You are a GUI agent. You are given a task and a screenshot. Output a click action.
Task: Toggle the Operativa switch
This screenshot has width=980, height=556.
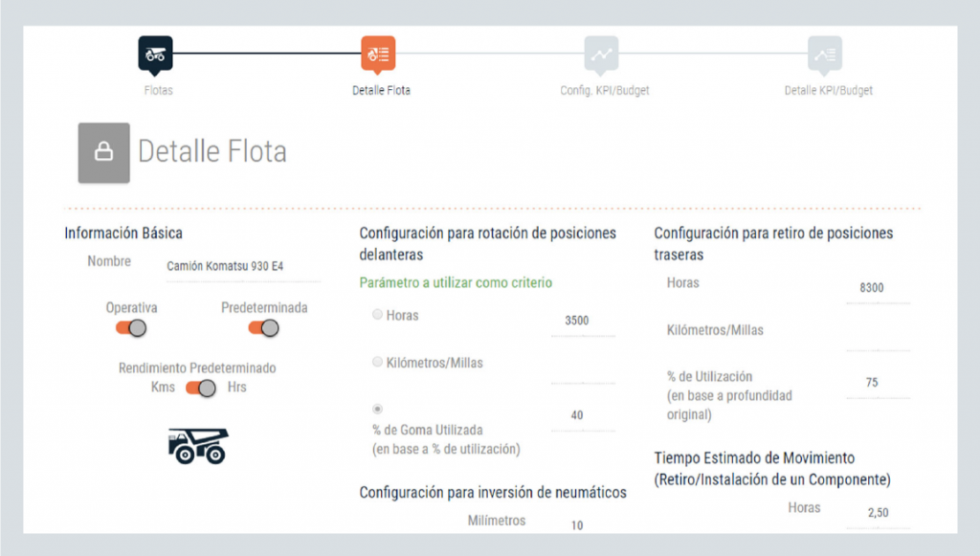coord(131,328)
